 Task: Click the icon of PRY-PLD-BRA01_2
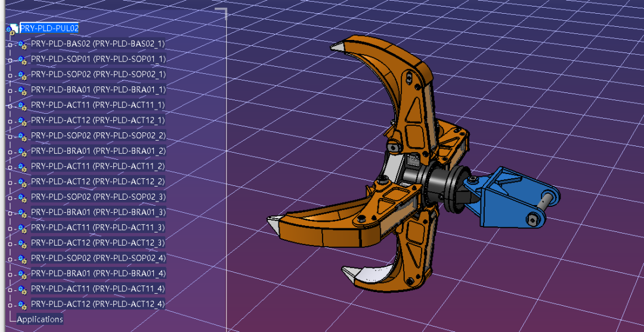point(22,152)
